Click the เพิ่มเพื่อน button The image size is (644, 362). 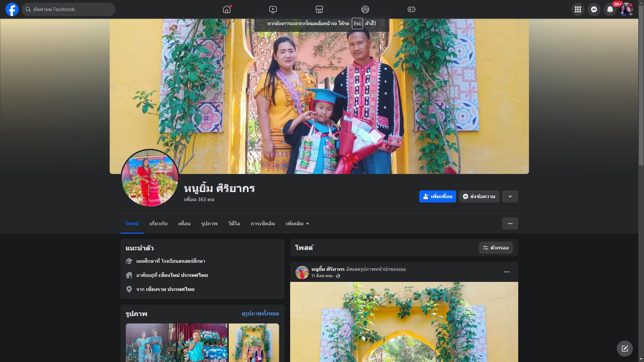(x=437, y=196)
